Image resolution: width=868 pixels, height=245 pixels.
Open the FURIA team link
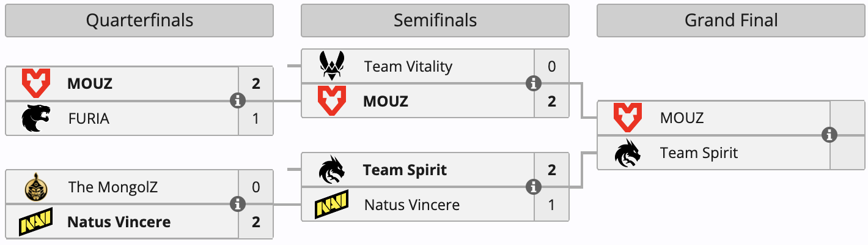coord(89,118)
